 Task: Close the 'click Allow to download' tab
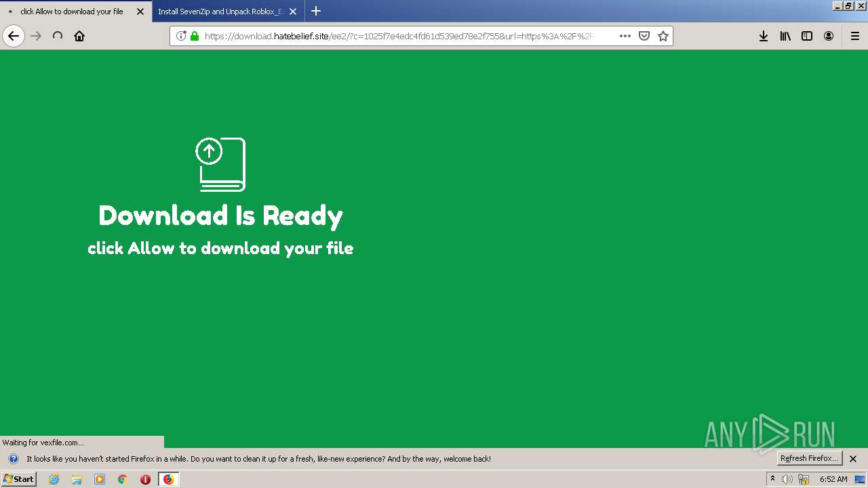(140, 12)
